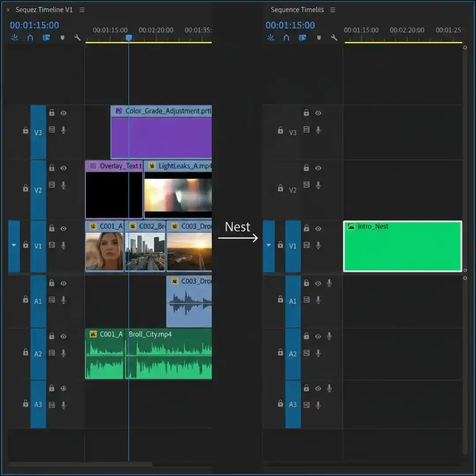The height and width of the screenshot is (476, 476).
Task: Click left timeline horizontal zoom scrollbar
Action: (x=80, y=464)
